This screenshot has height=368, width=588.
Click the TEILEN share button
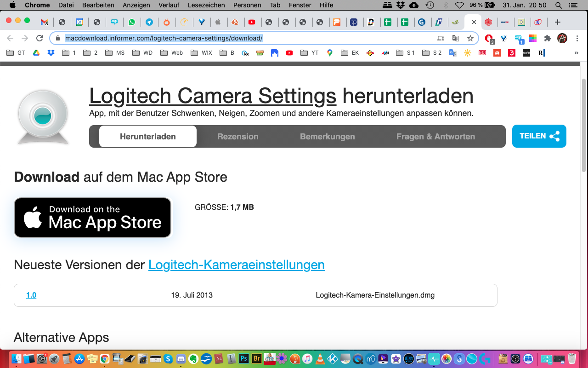pos(539,136)
